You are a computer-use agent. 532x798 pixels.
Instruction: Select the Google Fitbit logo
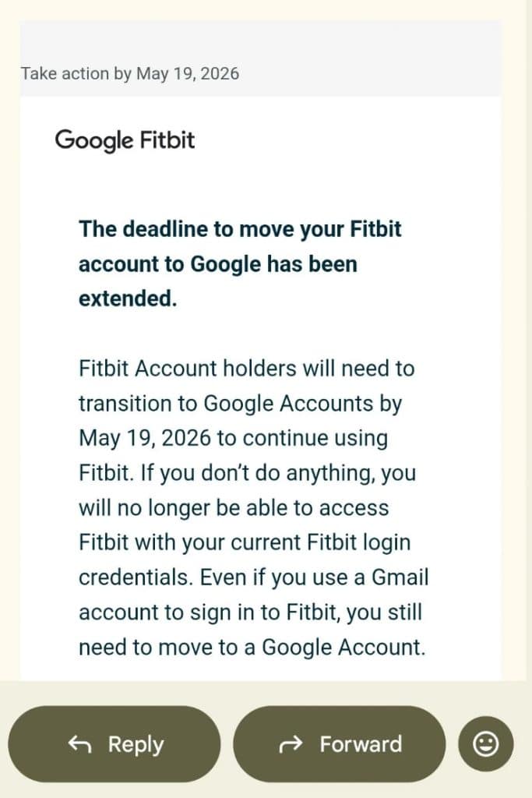(125, 141)
